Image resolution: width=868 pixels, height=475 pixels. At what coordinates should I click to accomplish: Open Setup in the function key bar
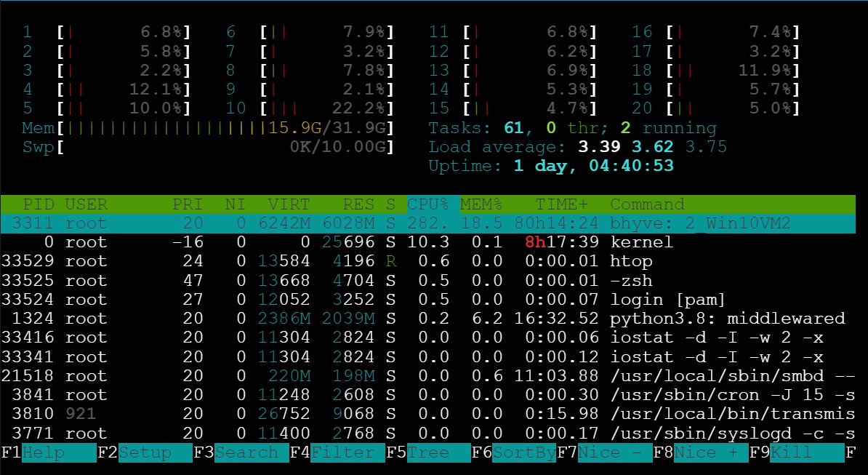[145, 453]
